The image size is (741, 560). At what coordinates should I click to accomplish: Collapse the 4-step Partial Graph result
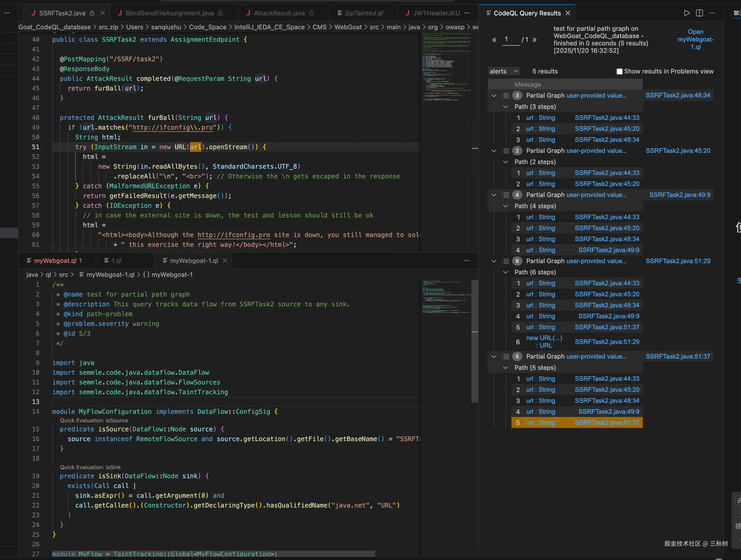click(x=494, y=195)
